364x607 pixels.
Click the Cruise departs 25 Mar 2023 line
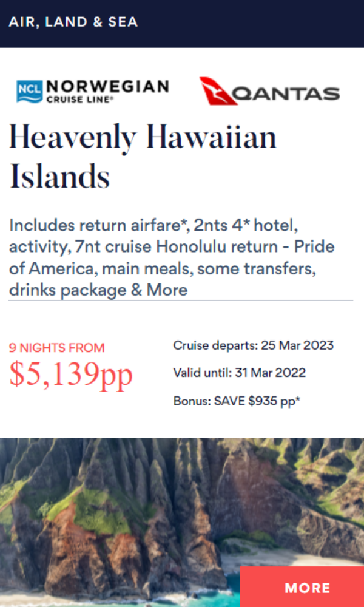pyautogui.click(x=254, y=345)
